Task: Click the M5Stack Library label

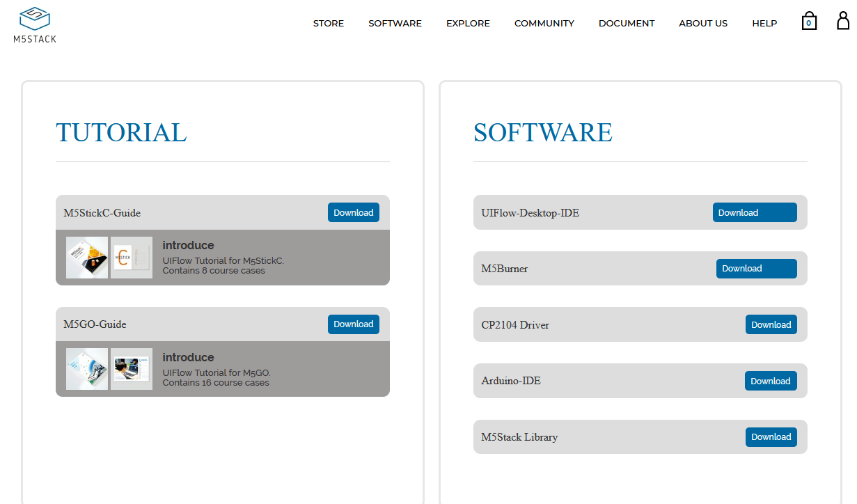Action: tap(519, 437)
